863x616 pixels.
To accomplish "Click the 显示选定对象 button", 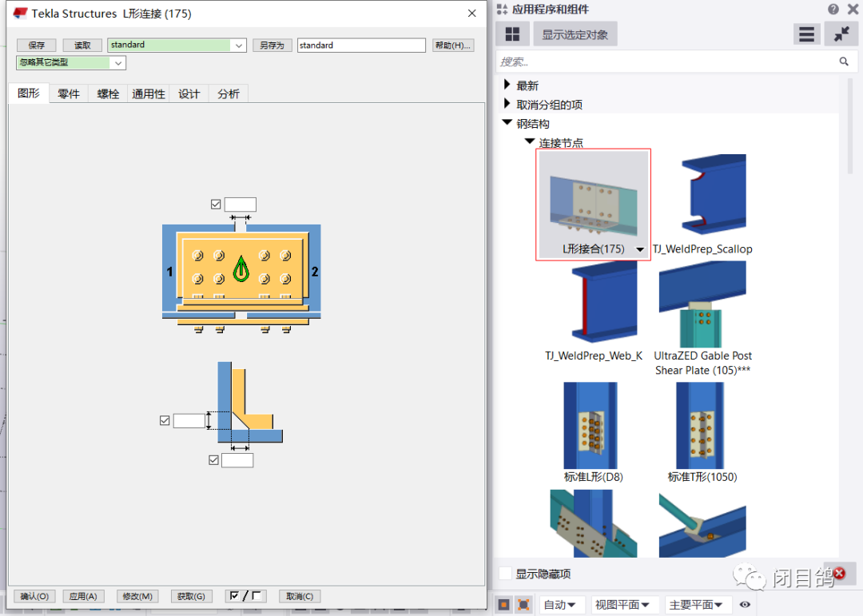I will pos(575,34).
